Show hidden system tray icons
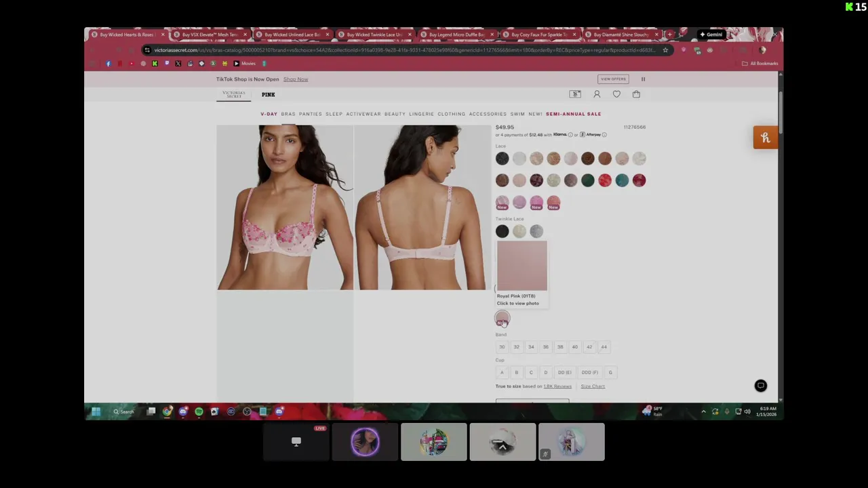868x488 pixels. point(703,411)
